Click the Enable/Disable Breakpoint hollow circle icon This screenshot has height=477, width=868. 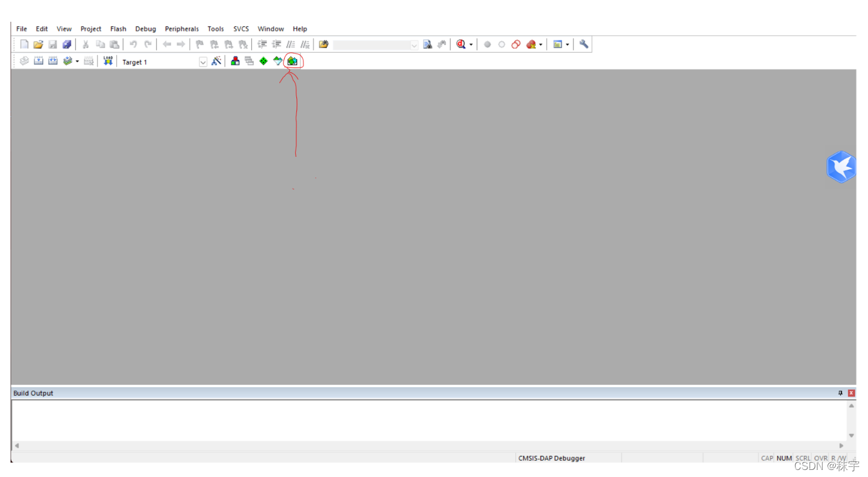(502, 45)
